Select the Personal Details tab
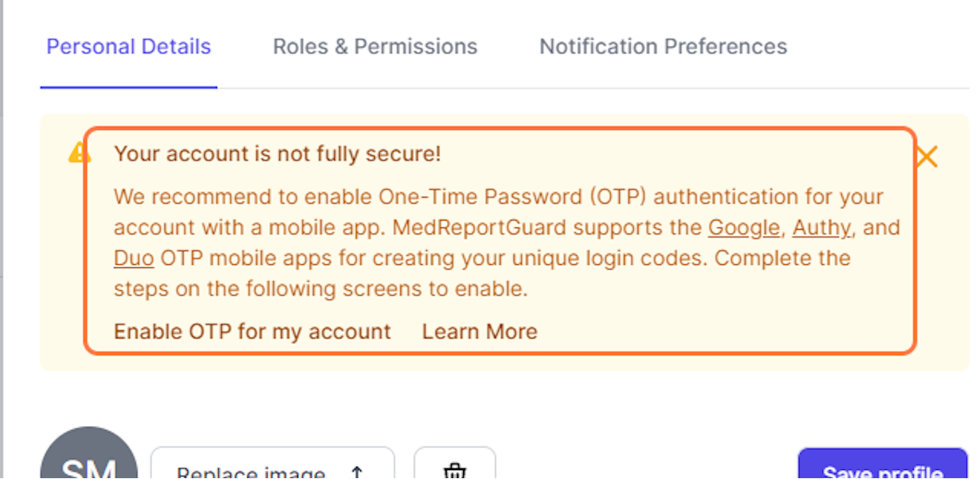The height and width of the screenshot is (479, 980). pyautogui.click(x=128, y=47)
